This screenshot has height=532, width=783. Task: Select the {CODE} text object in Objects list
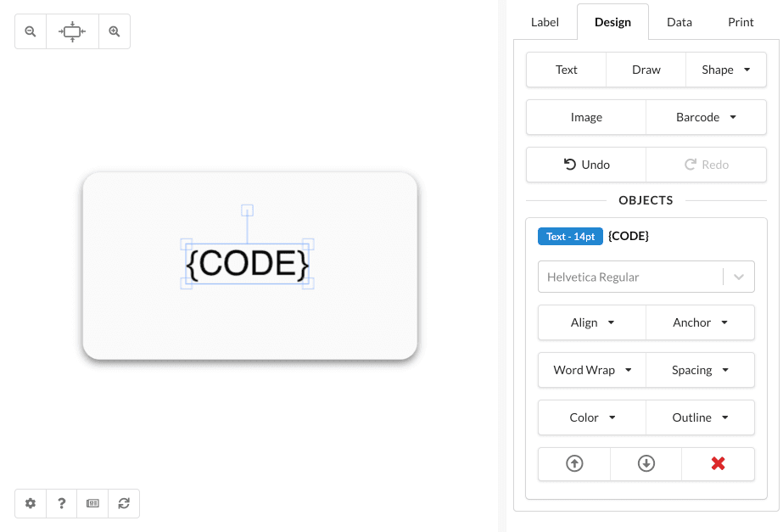pos(628,235)
